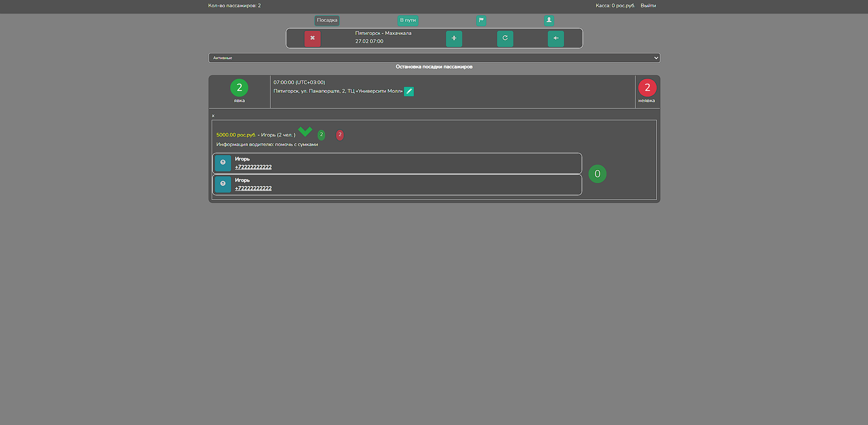Switch to the В пути tab
Viewport: 868px width, 425px height.
pyautogui.click(x=408, y=20)
